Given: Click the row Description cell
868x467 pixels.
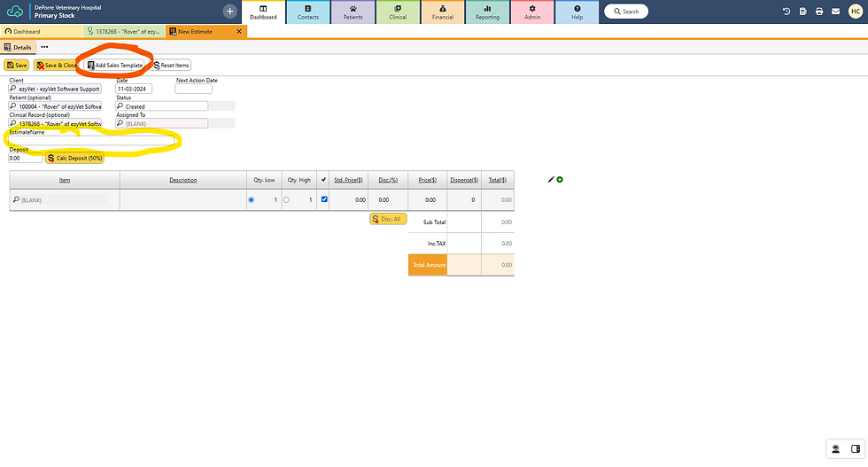Looking at the screenshot, I should (x=183, y=200).
